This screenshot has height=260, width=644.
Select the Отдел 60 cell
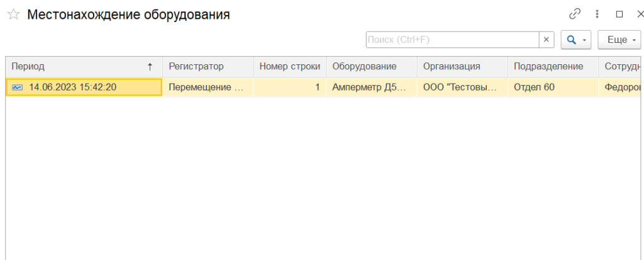pyautogui.click(x=553, y=88)
